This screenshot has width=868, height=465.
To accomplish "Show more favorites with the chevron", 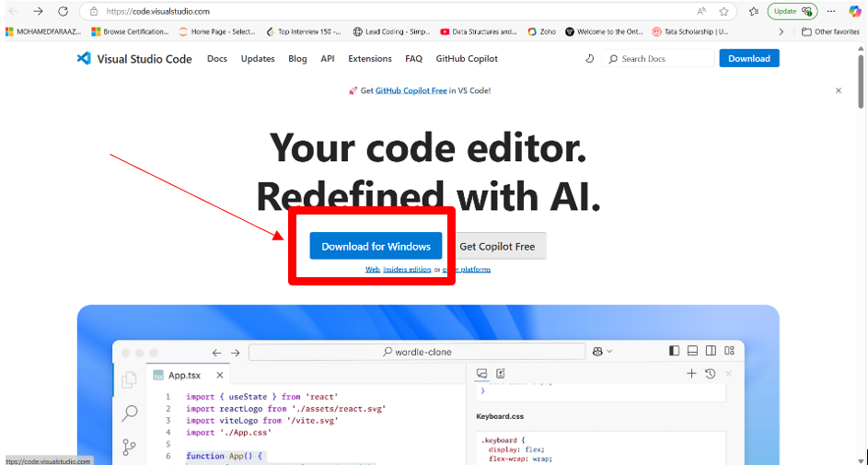I will pyautogui.click(x=781, y=31).
